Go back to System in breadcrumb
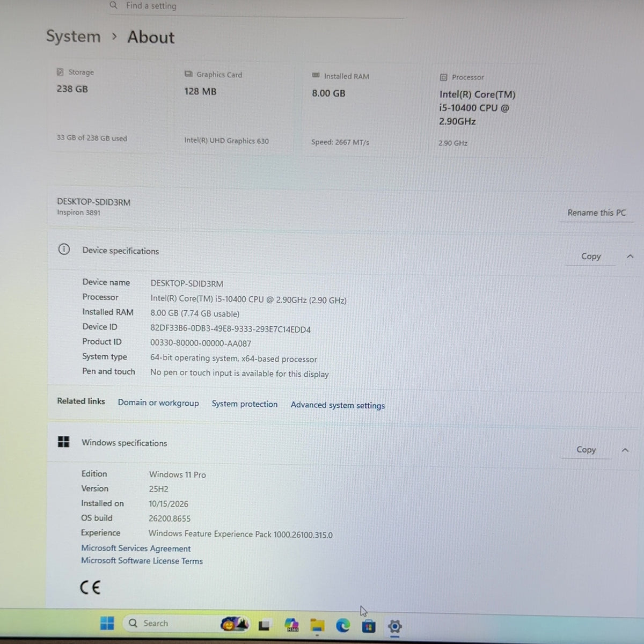 point(73,36)
